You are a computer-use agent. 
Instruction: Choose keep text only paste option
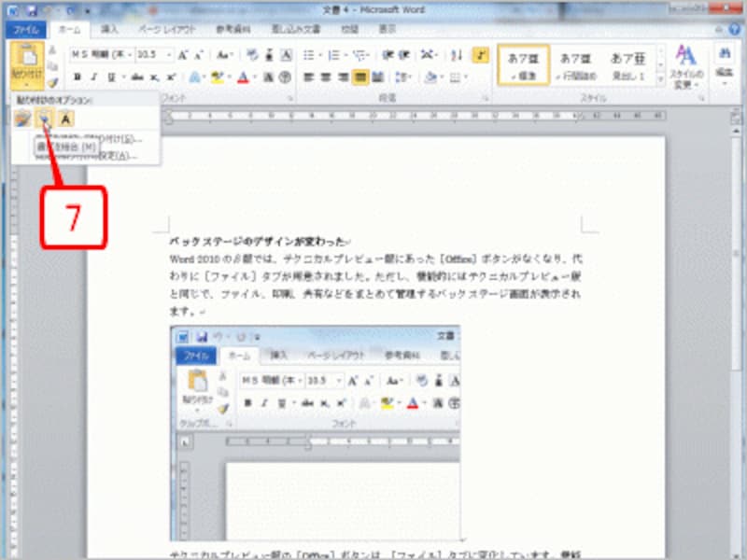(x=65, y=119)
